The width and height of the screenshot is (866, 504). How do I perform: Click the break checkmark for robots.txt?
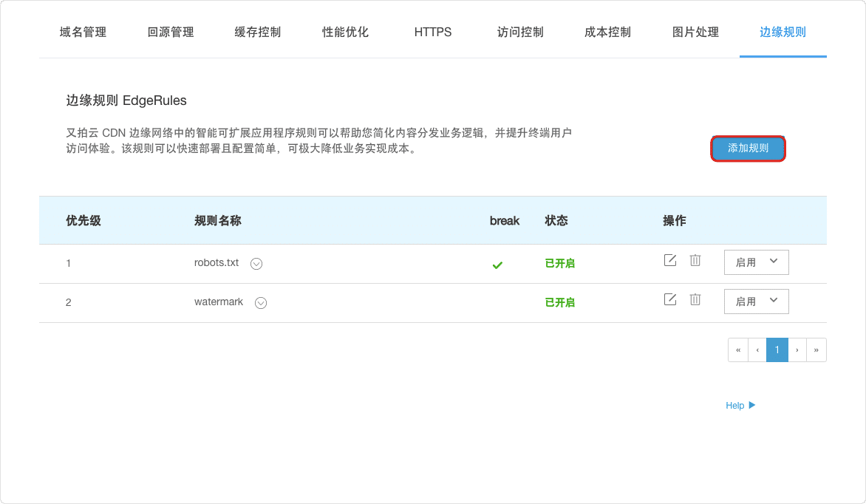(x=497, y=265)
